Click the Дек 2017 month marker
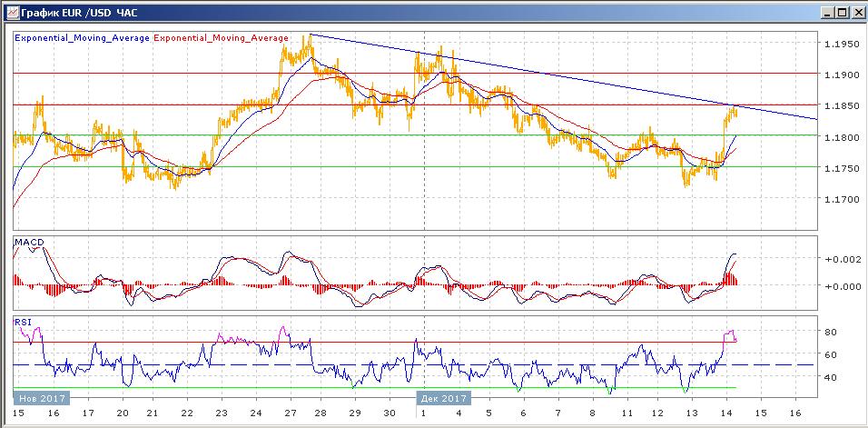The image size is (868, 428). pyautogui.click(x=442, y=398)
